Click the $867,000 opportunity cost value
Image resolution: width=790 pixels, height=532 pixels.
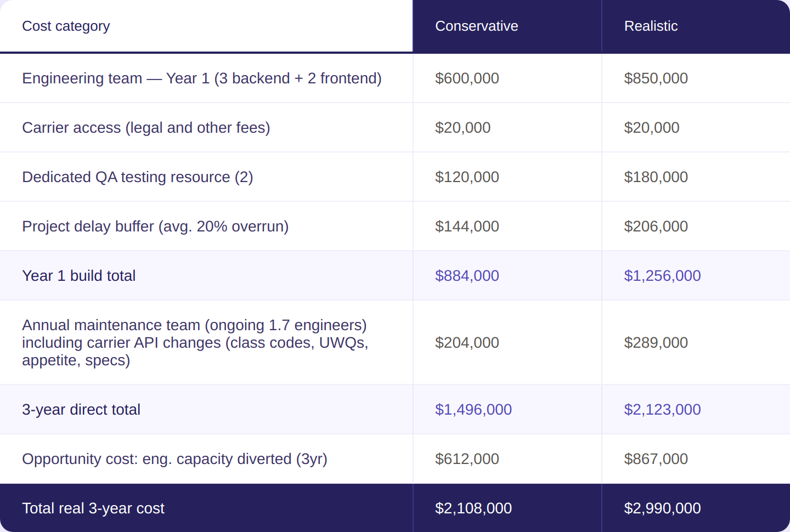coord(656,459)
